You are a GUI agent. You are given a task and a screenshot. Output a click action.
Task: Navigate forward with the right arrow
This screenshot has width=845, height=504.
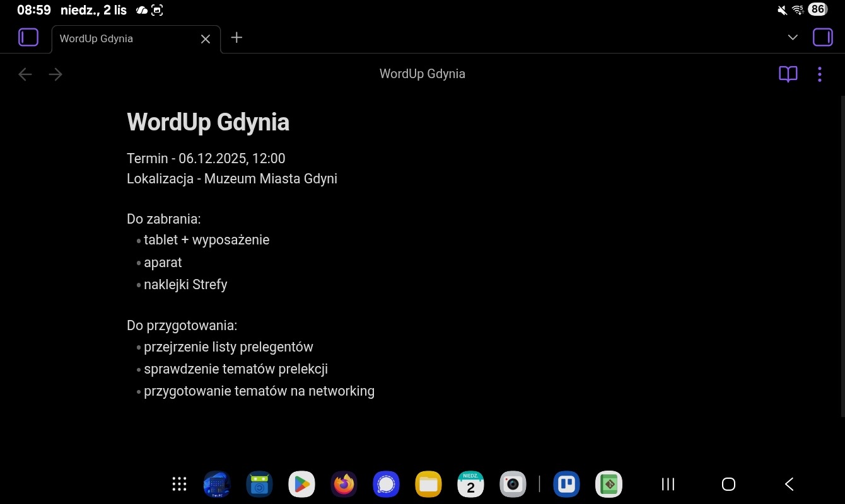(55, 74)
